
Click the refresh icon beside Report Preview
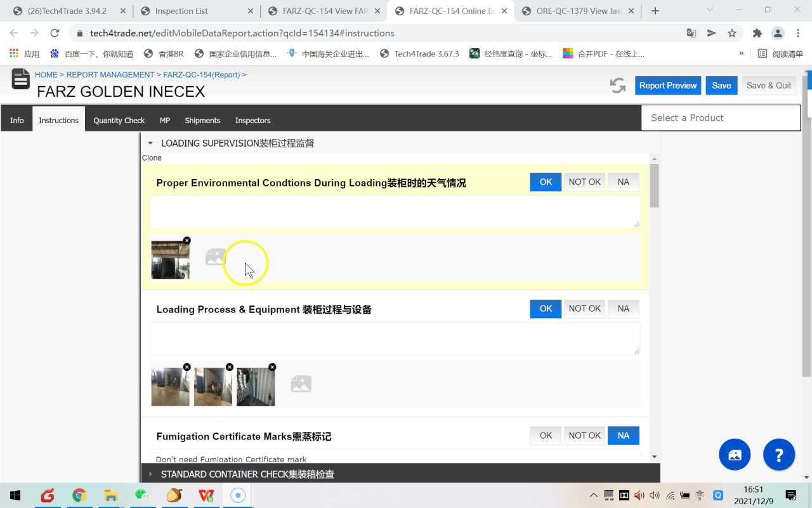[x=617, y=85]
